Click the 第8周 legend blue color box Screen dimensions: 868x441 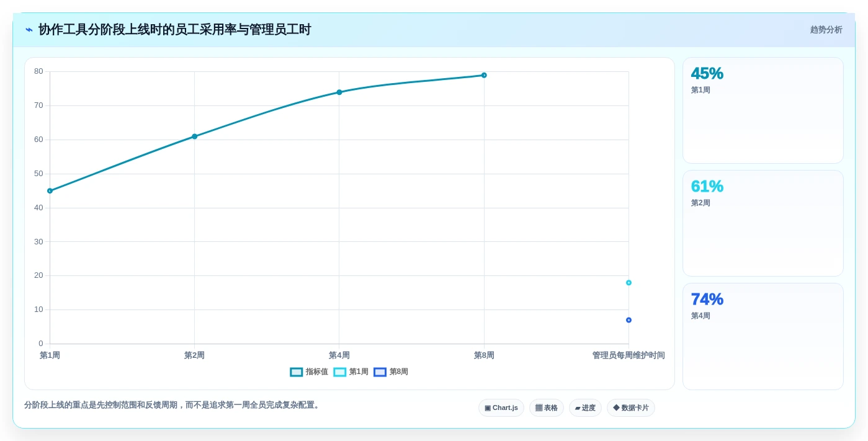(380, 372)
